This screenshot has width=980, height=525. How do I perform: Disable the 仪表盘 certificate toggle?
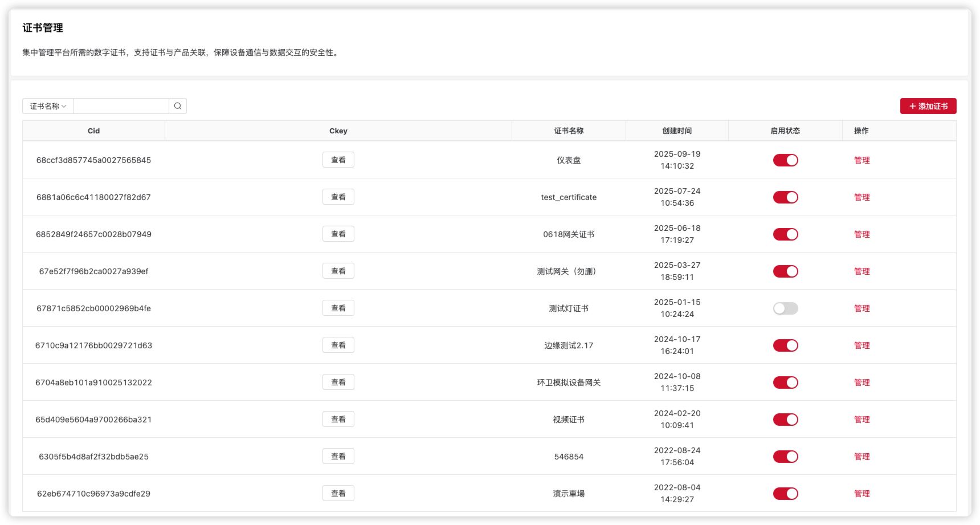pos(785,160)
